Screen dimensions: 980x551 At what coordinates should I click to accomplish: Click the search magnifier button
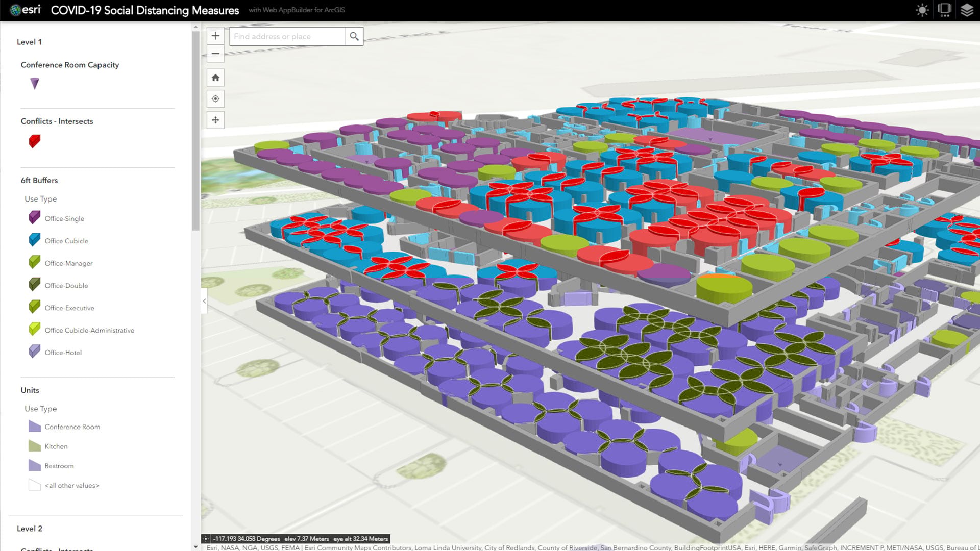coord(354,36)
